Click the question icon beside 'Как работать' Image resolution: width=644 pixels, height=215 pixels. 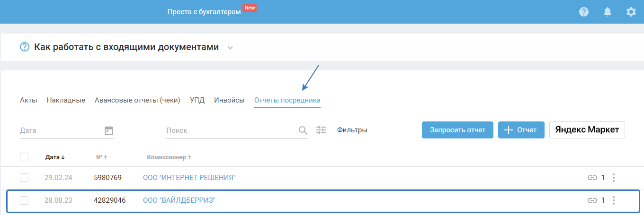click(x=25, y=47)
